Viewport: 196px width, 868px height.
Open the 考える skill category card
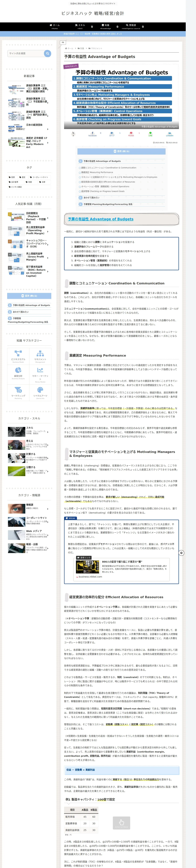tap(29, 445)
